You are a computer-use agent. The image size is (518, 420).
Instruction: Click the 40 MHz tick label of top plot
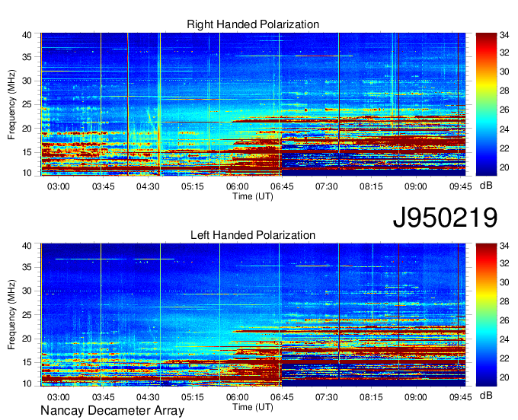pyautogui.click(x=27, y=35)
